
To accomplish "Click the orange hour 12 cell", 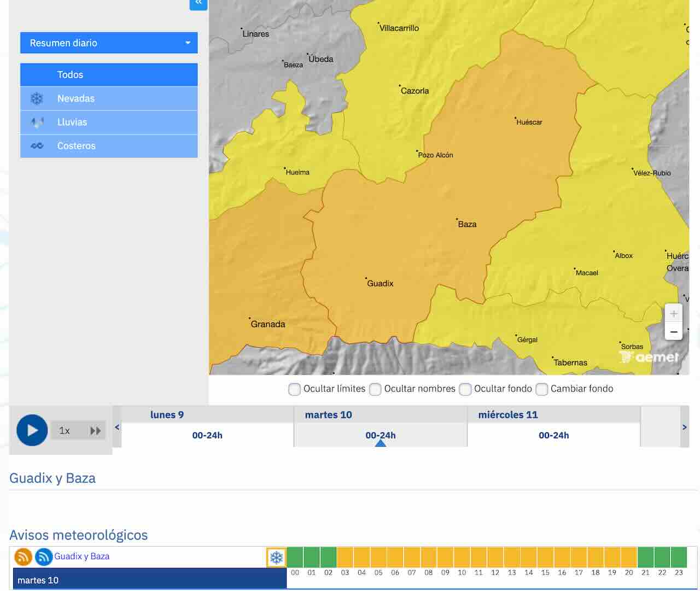I will click(495, 557).
